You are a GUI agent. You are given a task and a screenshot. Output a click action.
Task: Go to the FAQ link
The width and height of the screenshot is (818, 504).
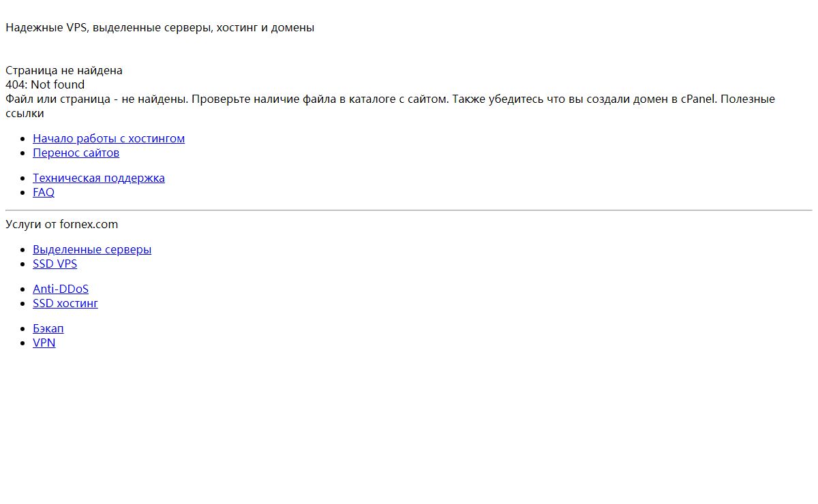(x=44, y=192)
